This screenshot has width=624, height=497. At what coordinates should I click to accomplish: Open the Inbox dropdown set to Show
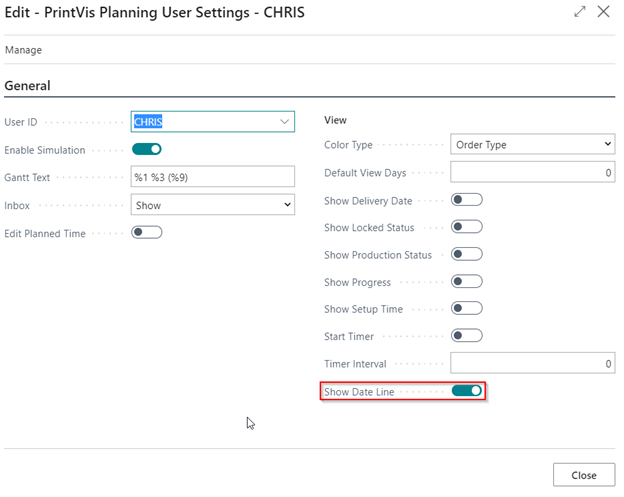tap(213, 205)
